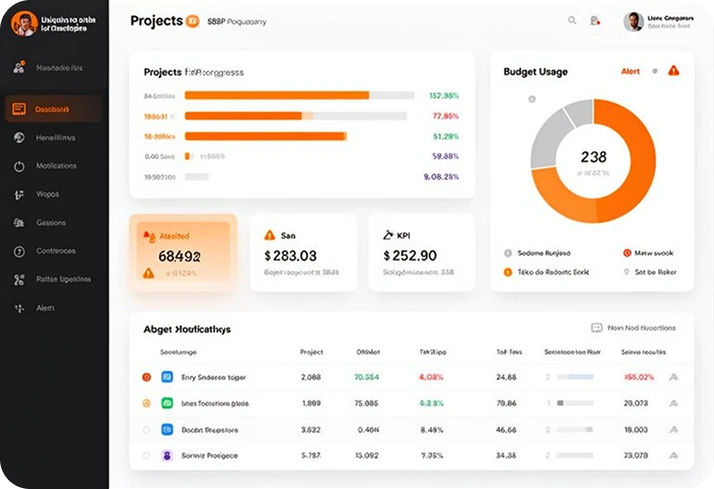This screenshot has width=714, height=489.
Task: Click the blue app icon in first table row
Action: click(x=167, y=377)
